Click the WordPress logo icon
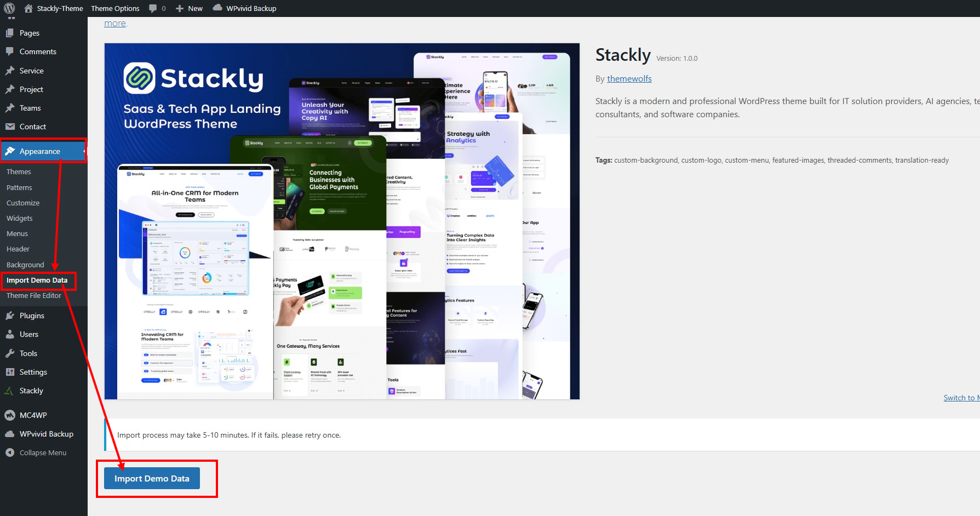The width and height of the screenshot is (980, 516). click(x=9, y=8)
